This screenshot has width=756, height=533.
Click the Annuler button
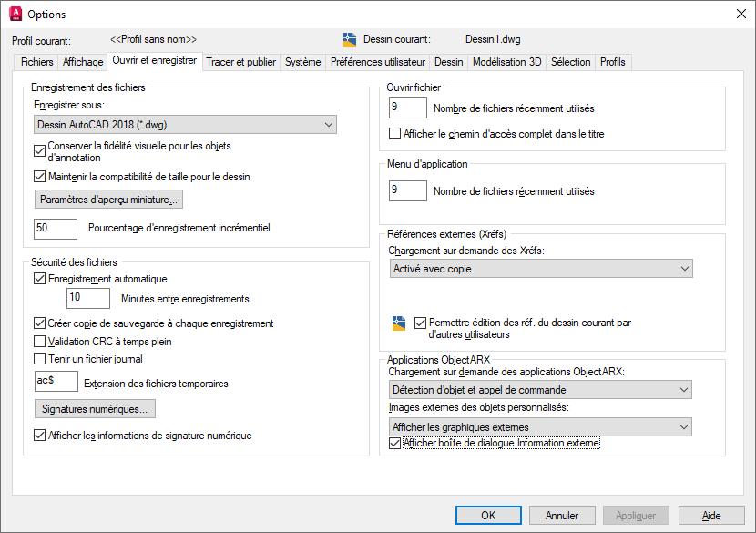562,515
